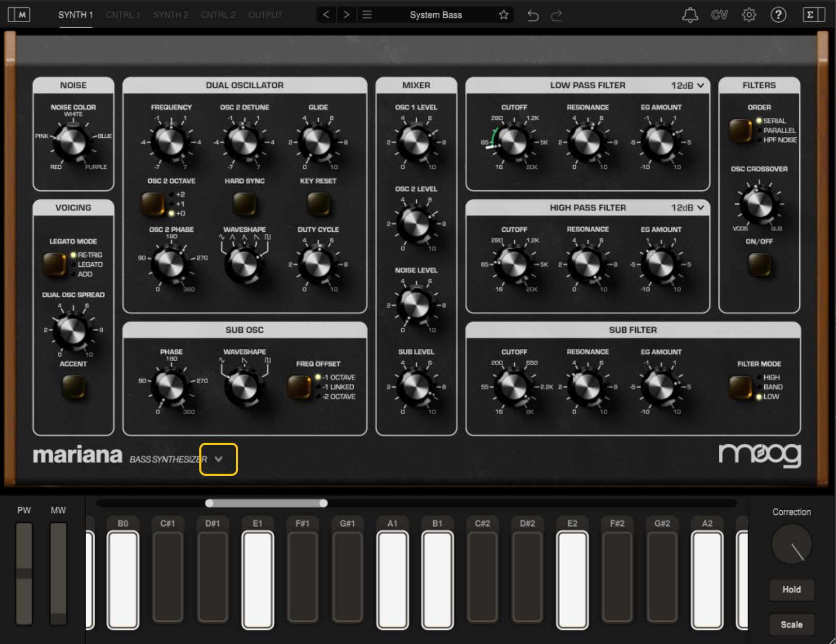Click the PW pitch wheel strip
The width and height of the screenshot is (836, 644).
24,574
